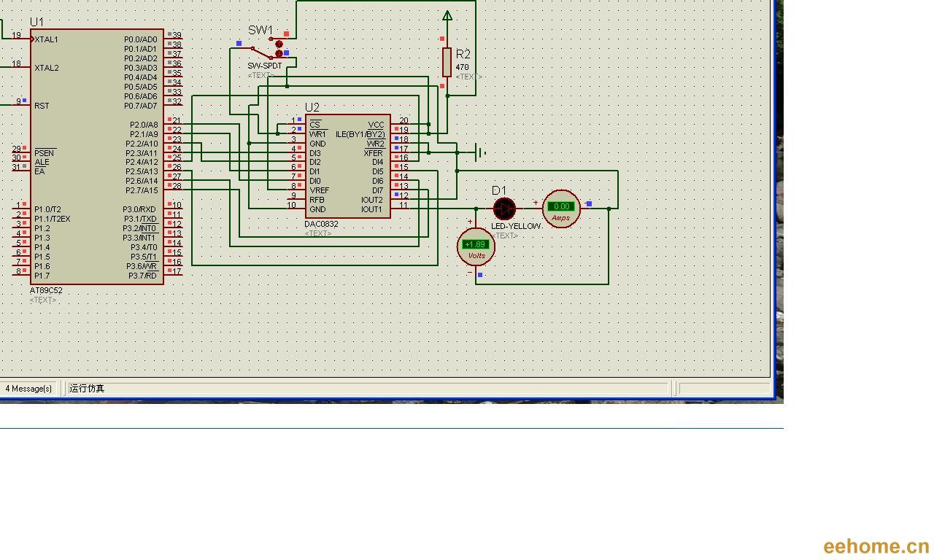Open the 4 Message(s) status entry
The width and height of the screenshot is (934, 560).
coord(28,389)
